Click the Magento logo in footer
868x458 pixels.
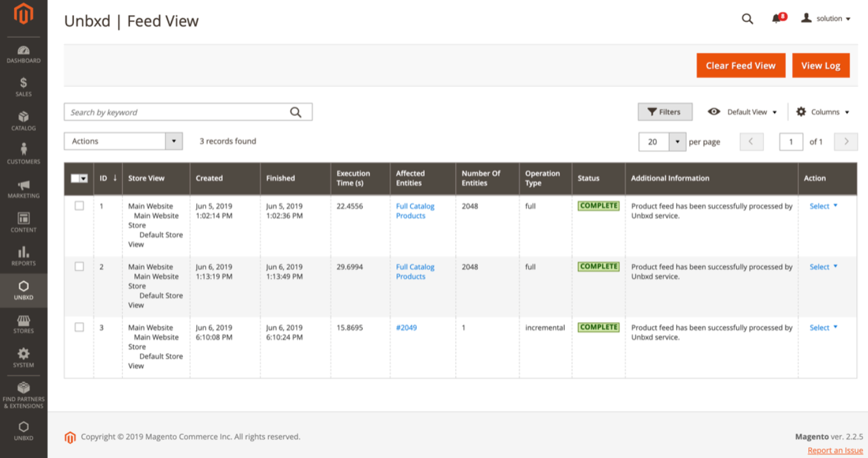70,437
